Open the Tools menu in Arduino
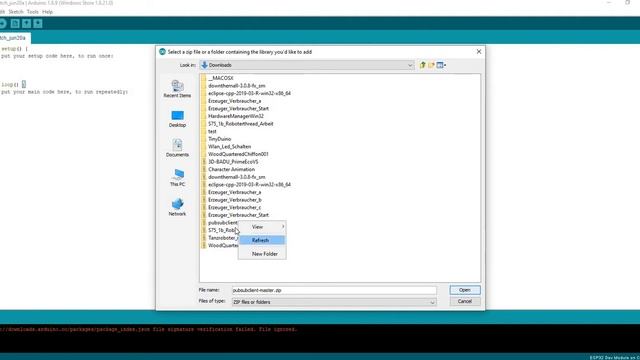This screenshot has width=640, height=360. [x=32, y=12]
